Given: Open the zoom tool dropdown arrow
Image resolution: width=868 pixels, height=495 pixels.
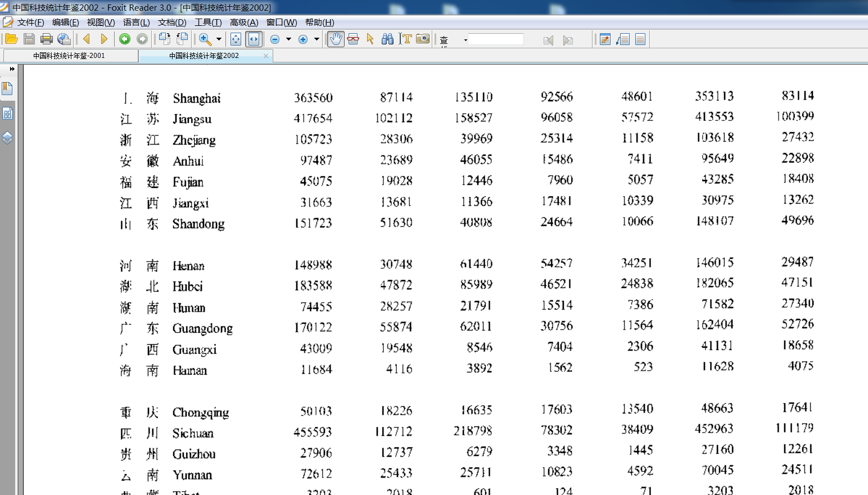Looking at the screenshot, I should coord(219,39).
